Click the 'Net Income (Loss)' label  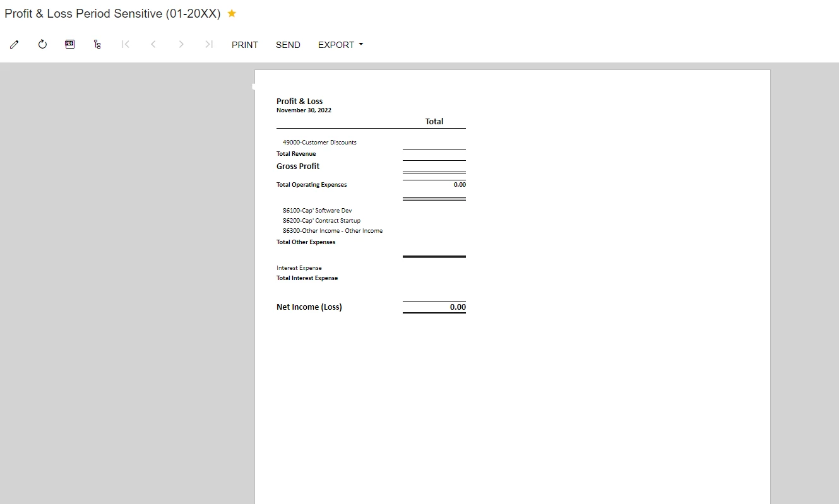[309, 307]
